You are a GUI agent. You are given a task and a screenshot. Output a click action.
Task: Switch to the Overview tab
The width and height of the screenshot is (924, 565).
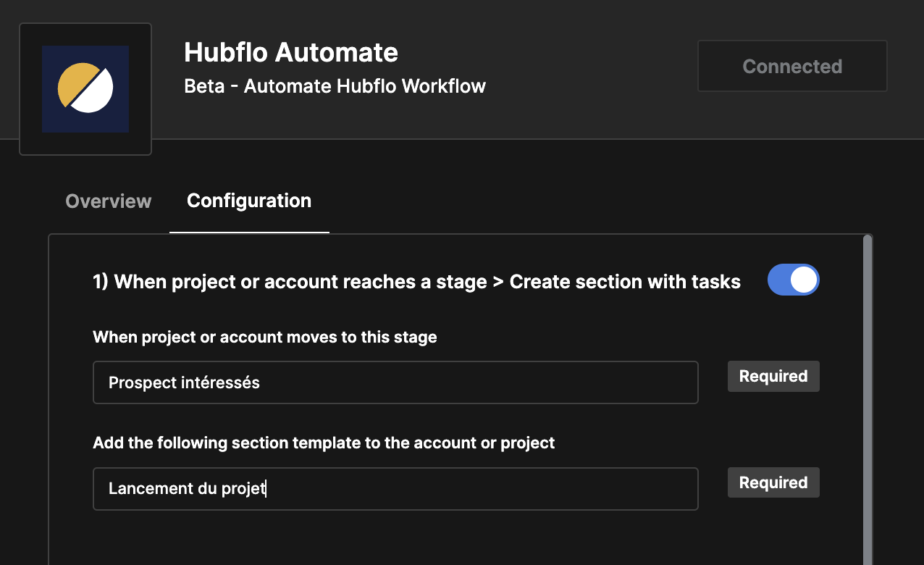pyautogui.click(x=109, y=201)
